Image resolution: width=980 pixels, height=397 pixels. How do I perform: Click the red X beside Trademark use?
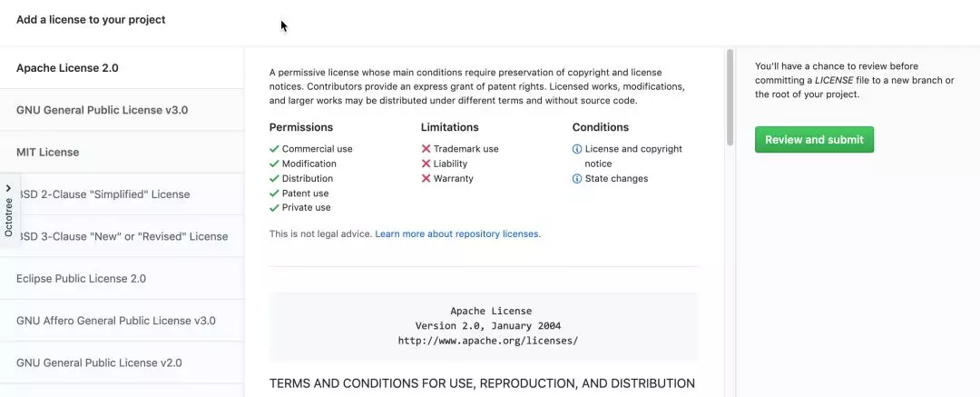coord(426,149)
